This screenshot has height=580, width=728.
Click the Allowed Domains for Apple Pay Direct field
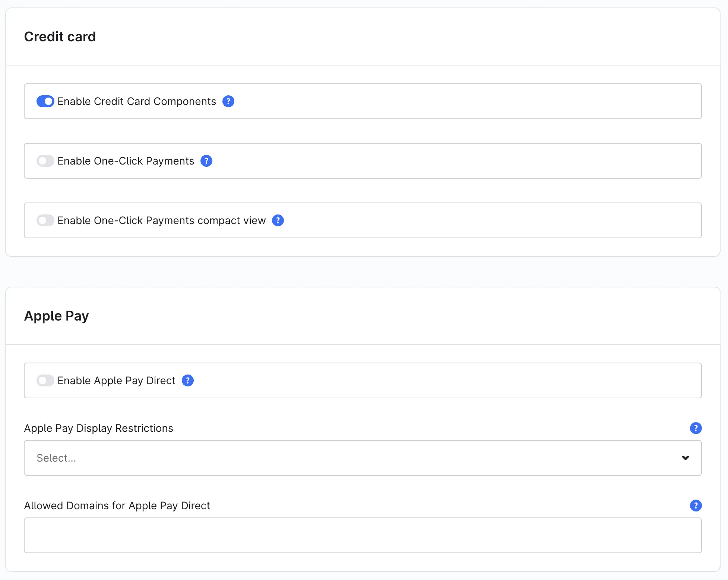pos(363,535)
